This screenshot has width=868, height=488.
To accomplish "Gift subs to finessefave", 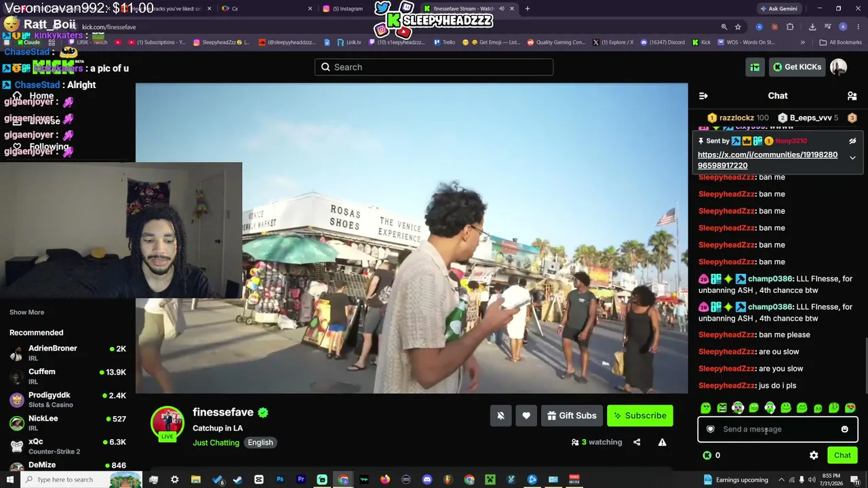I will 572,415.
